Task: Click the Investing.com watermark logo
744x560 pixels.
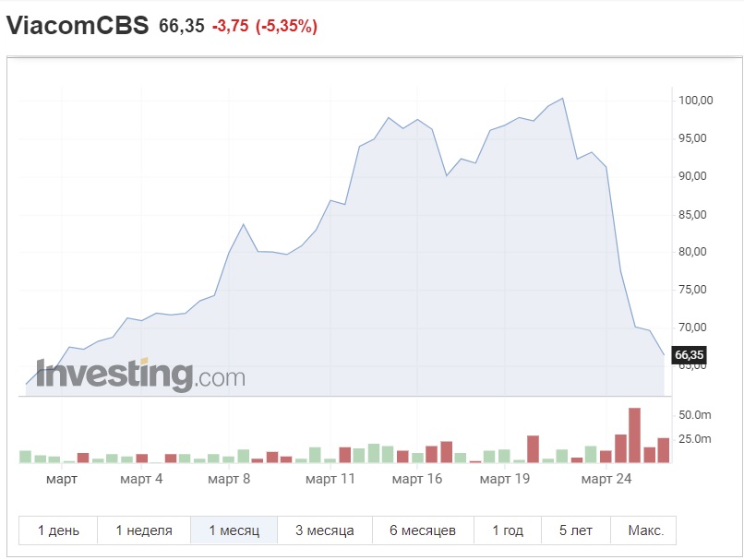Action: 140,375
